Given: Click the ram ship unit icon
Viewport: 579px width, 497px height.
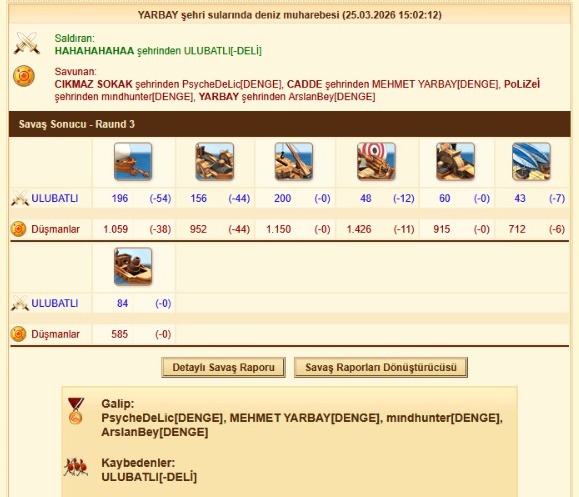Looking at the screenshot, I should click(133, 161).
